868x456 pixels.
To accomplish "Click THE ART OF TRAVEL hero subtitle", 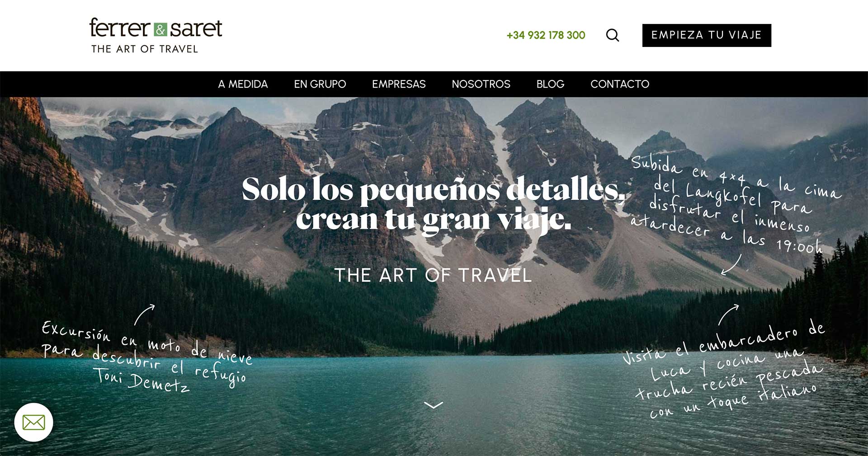I will (x=433, y=275).
